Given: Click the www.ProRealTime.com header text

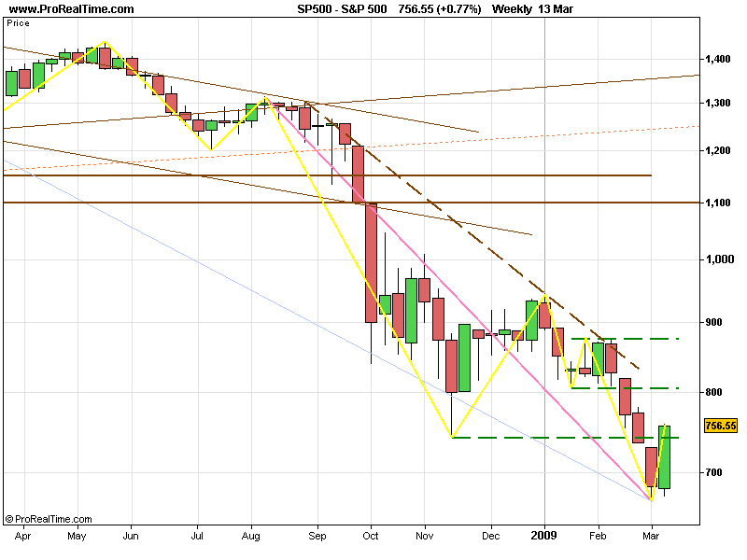Looking at the screenshot, I should tap(72, 9).
